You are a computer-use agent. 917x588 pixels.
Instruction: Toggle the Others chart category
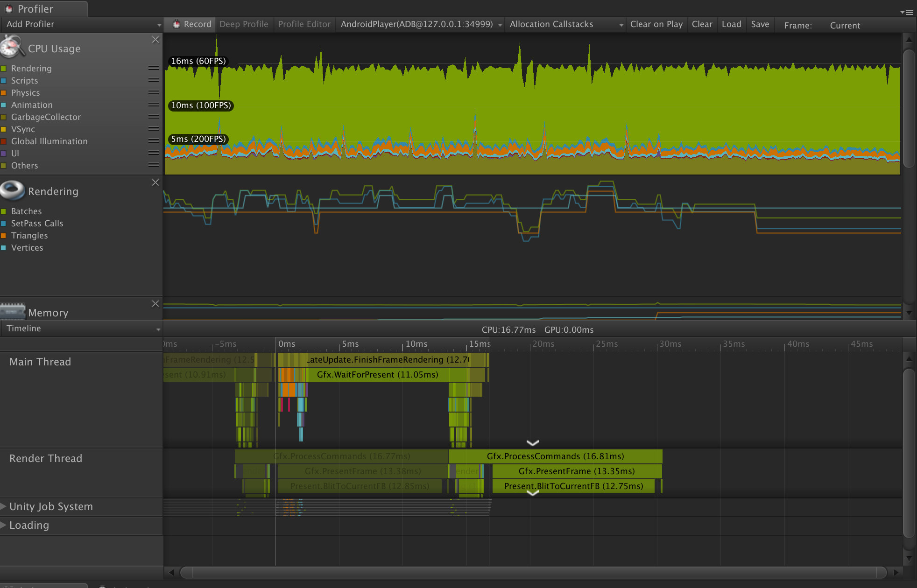3,166
